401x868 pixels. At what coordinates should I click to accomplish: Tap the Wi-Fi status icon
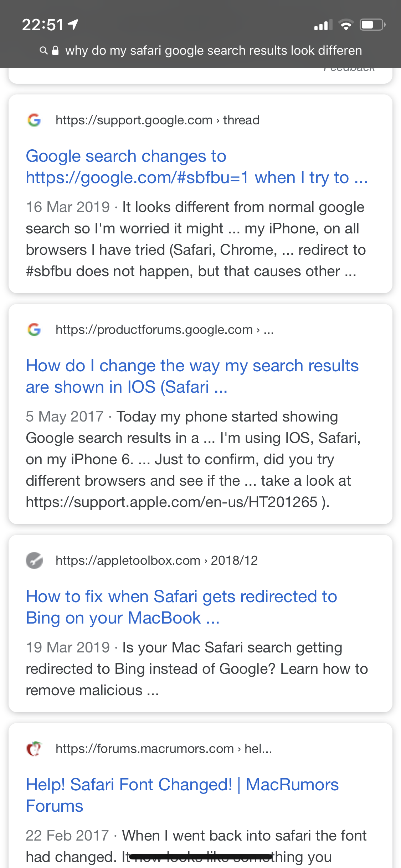[345, 25]
